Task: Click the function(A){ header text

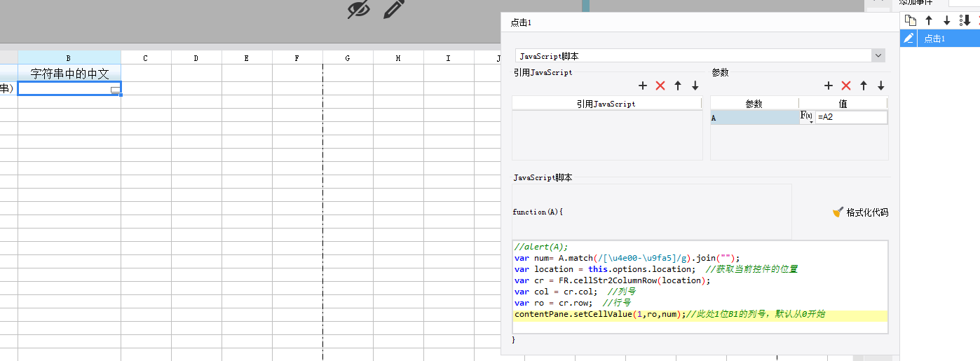Action: (538, 212)
